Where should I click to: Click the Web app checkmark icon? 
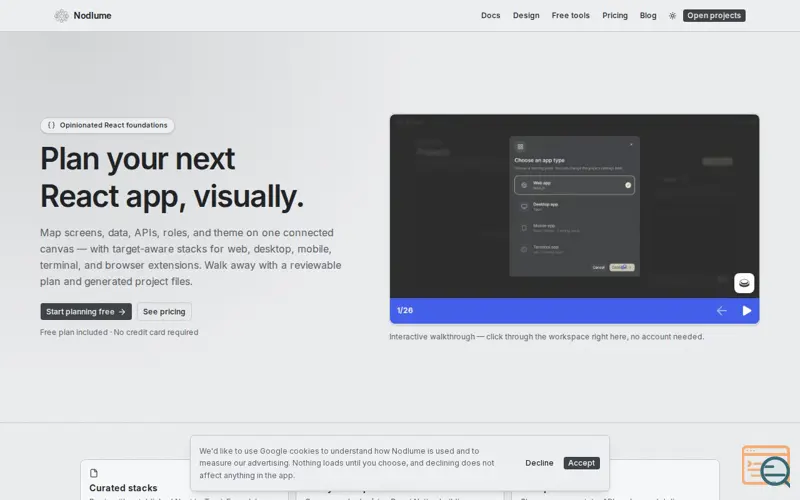[x=628, y=185]
